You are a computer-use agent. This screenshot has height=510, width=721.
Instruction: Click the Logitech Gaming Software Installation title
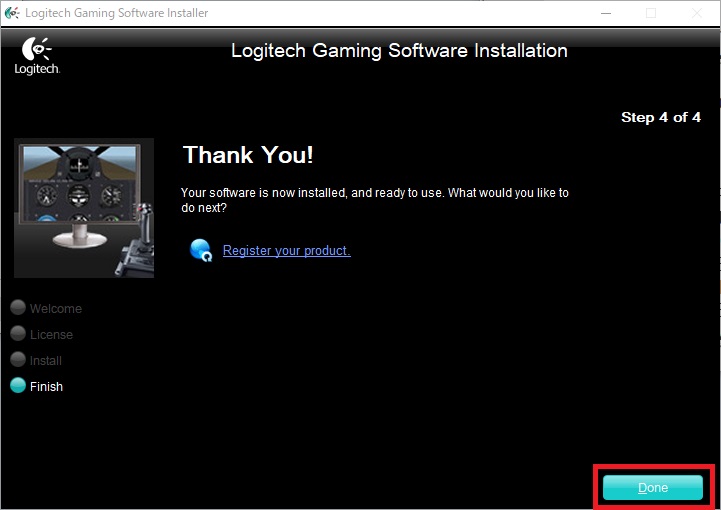399,51
